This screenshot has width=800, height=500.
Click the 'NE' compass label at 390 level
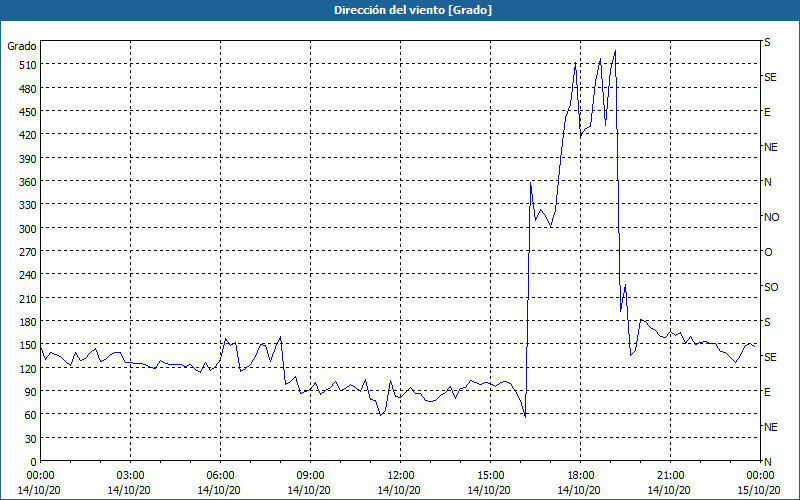[771, 147]
